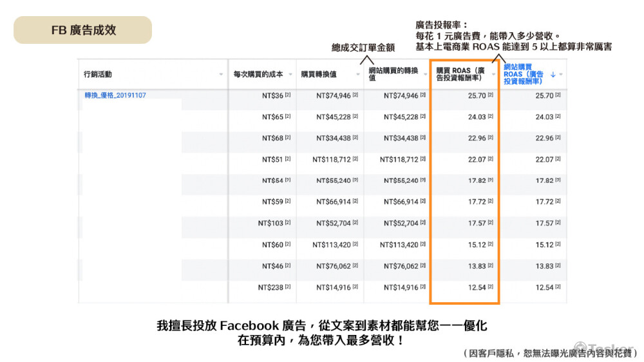
Task: Click 25.70 in the highlighted 購買 ROAS column
Action: pyautogui.click(x=477, y=96)
